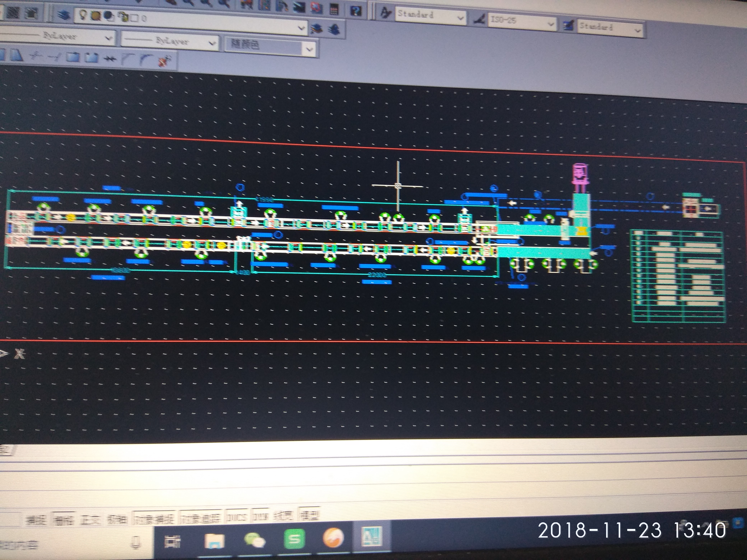The image size is (747, 560).
Task: Open the green WPS spreadsheet taskbar icon
Action: [294, 539]
